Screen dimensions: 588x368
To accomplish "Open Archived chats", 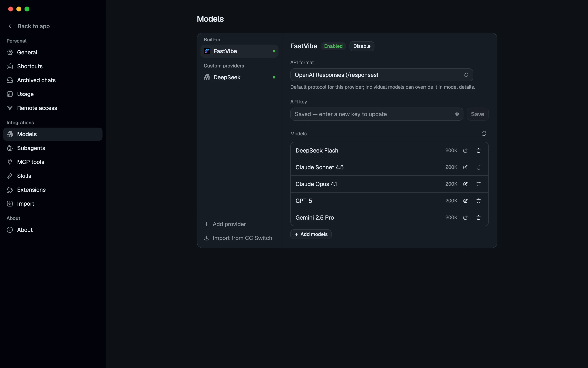I will point(53,80).
